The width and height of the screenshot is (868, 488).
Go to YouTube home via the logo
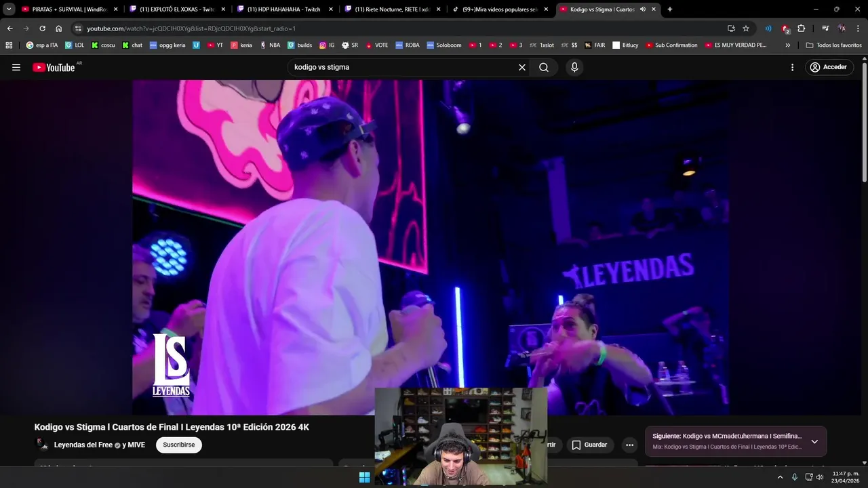coord(54,67)
